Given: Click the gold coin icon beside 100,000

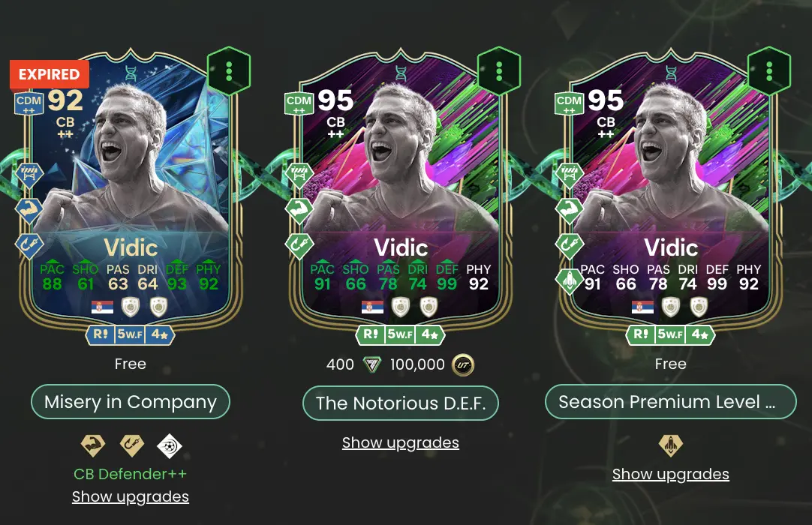Looking at the screenshot, I should coord(462,364).
